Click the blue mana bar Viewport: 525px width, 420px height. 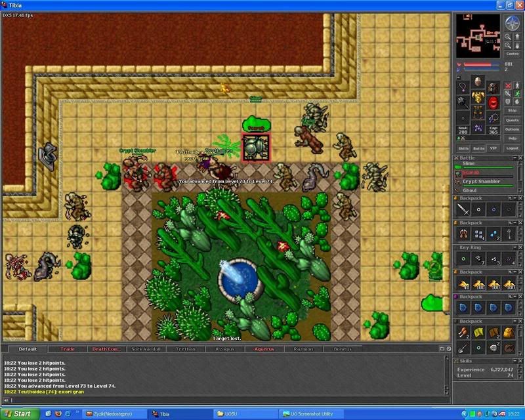(482, 70)
